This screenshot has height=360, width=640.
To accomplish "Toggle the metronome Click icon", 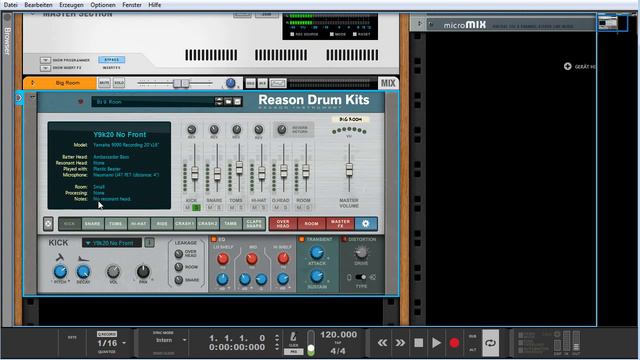I will tap(293, 337).
